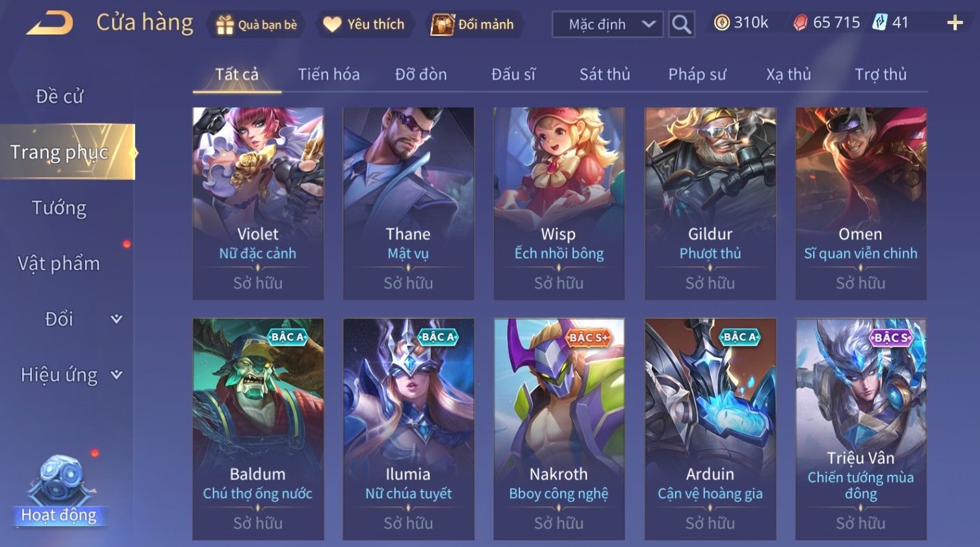This screenshot has width=980, height=547.
Task: Open Vật phẩm in the sidebar
Action: (x=59, y=263)
